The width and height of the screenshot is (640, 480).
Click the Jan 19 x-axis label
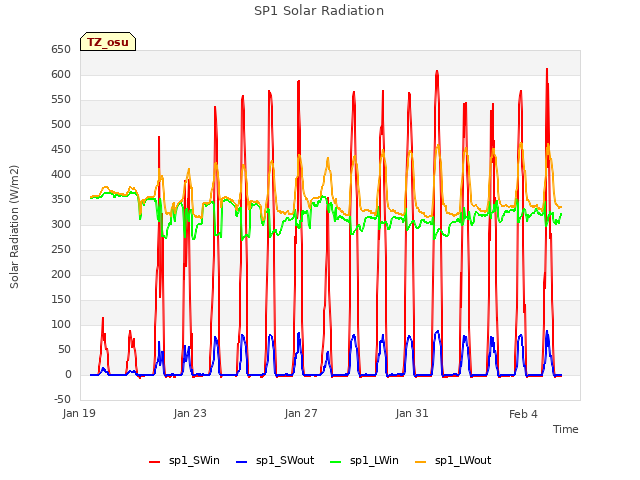tap(79, 413)
